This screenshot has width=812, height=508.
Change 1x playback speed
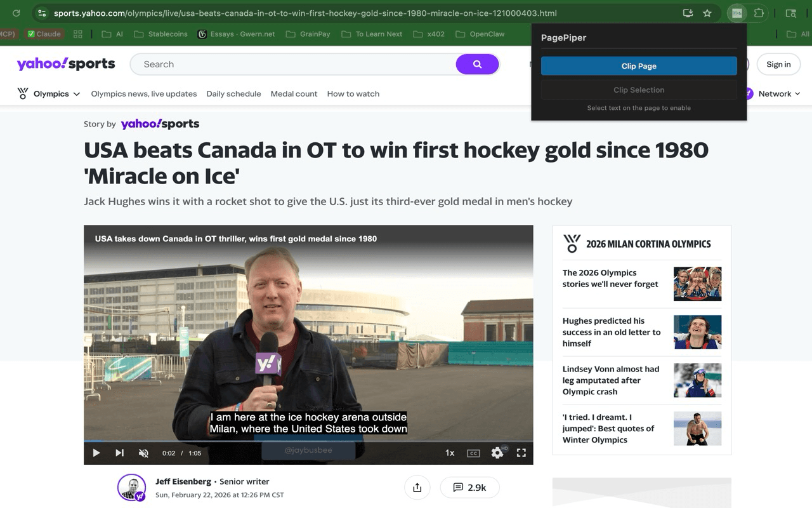(450, 453)
